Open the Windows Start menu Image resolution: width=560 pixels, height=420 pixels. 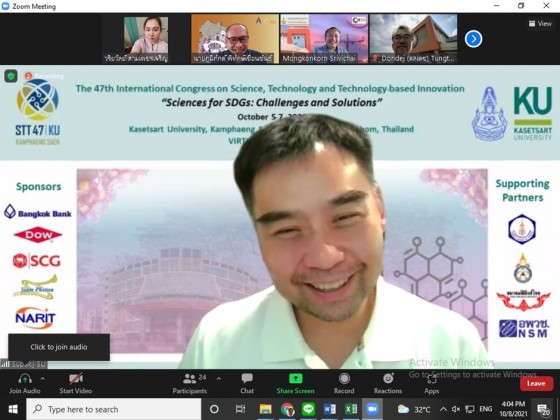click(x=13, y=409)
